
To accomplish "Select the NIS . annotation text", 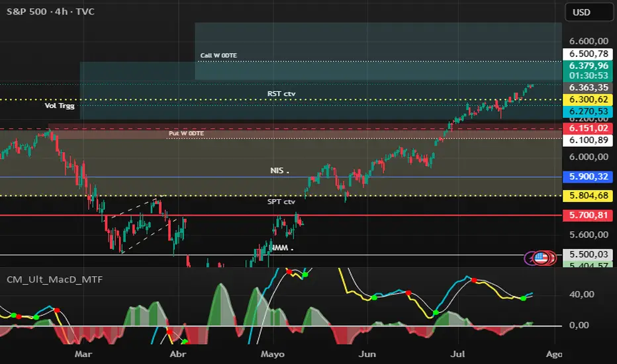I will click(279, 170).
